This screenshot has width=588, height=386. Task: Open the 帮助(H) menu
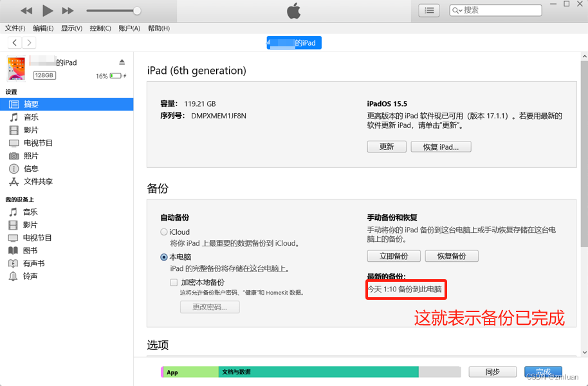pyautogui.click(x=159, y=28)
